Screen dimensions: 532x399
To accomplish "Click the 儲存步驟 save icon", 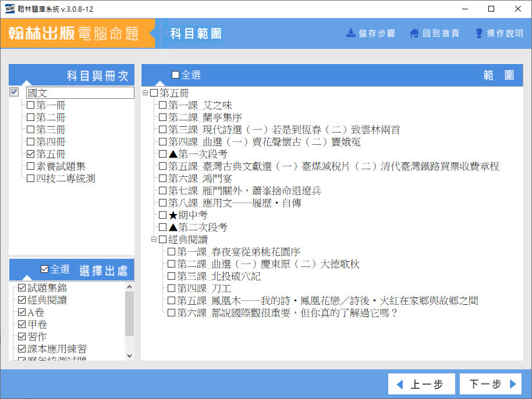I will [x=351, y=33].
